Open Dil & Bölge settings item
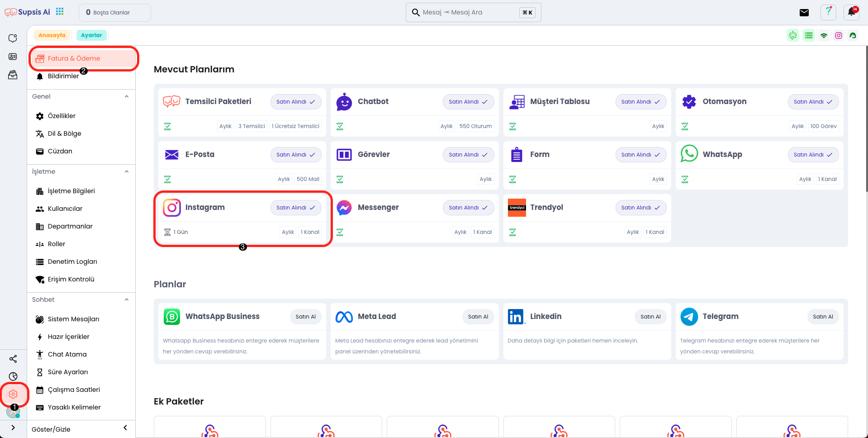 [x=81, y=133]
